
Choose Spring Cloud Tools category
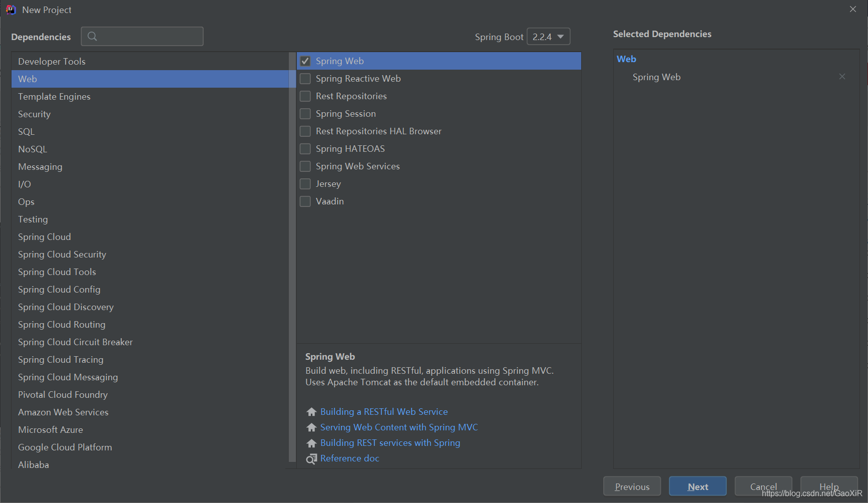click(x=150, y=272)
